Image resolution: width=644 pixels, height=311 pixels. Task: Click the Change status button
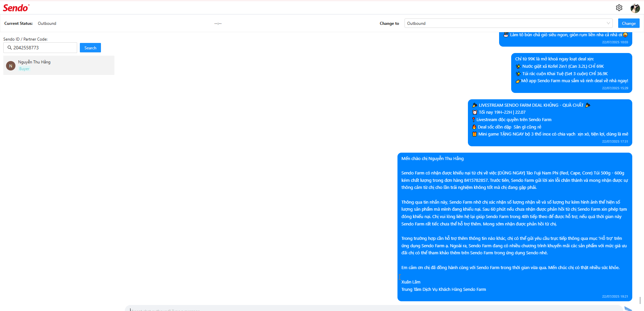629,23
